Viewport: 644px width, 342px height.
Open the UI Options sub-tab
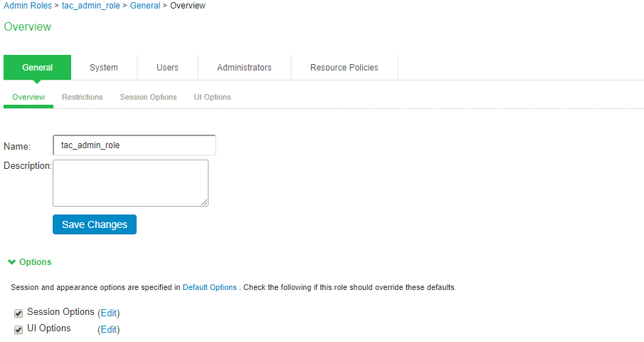[x=212, y=97]
